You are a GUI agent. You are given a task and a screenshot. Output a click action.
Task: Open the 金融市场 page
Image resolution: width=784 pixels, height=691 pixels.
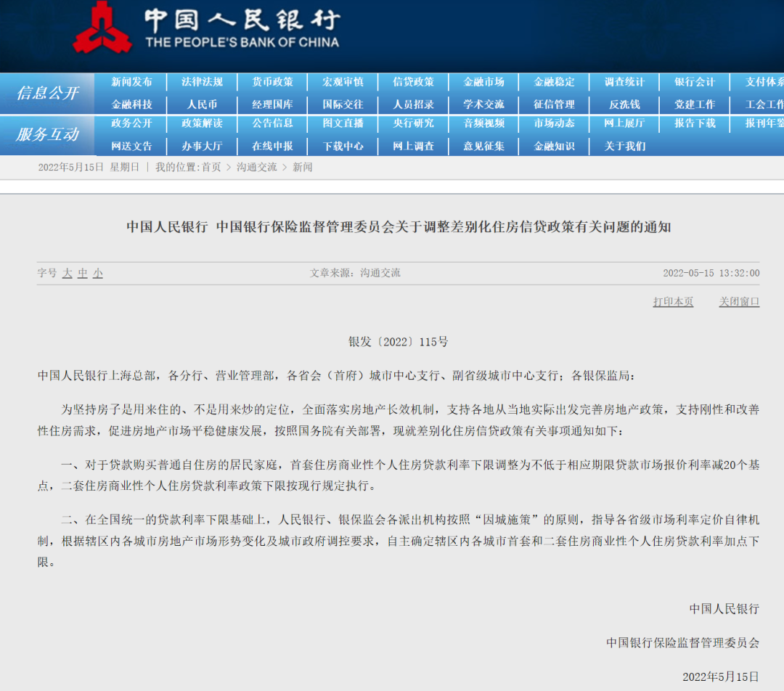484,82
